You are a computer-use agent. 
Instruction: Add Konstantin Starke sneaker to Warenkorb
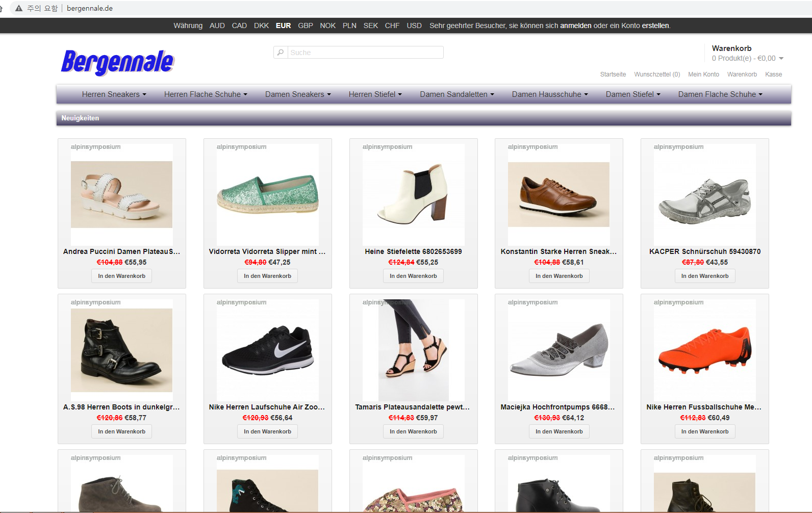[x=559, y=276]
